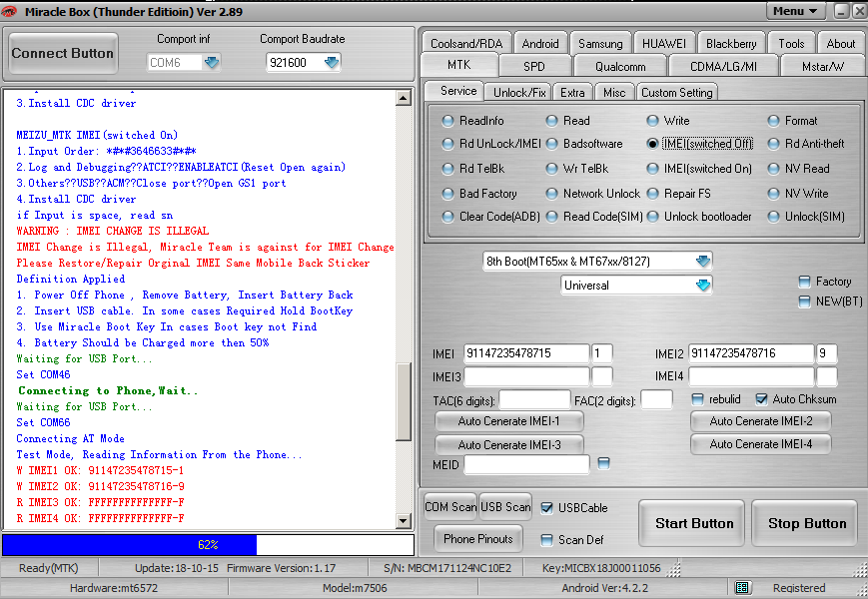Toggle the small checkbox next to MEID field
This screenshot has width=868, height=599.
coord(603,463)
